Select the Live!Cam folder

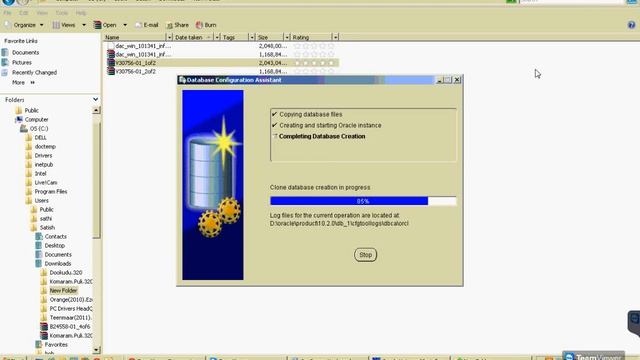46,182
